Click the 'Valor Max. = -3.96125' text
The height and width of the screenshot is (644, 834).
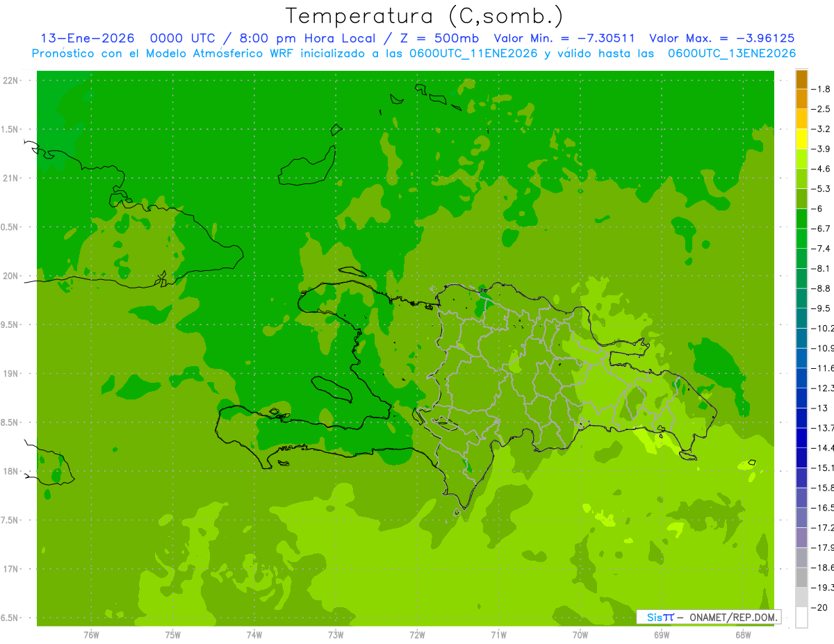(721, 38)
